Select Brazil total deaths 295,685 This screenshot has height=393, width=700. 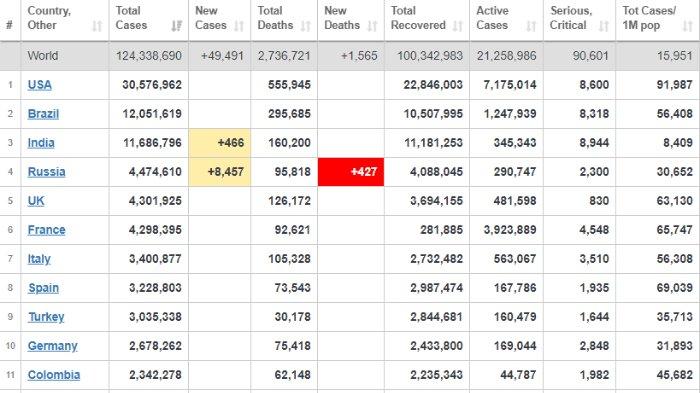pos(289,114)
